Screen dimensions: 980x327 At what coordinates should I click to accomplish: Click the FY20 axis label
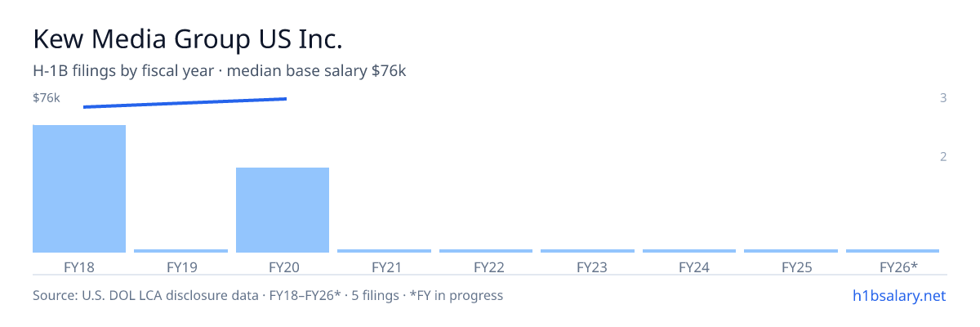283,267
